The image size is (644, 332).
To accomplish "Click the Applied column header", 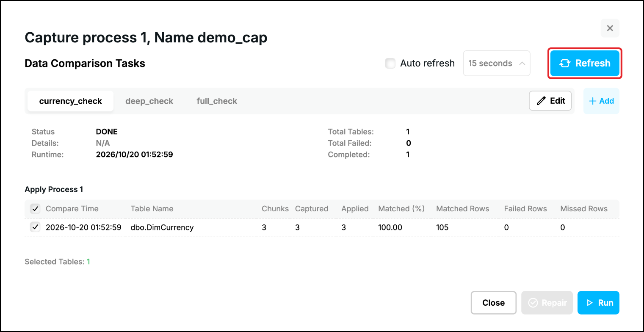I will (355, 209).
